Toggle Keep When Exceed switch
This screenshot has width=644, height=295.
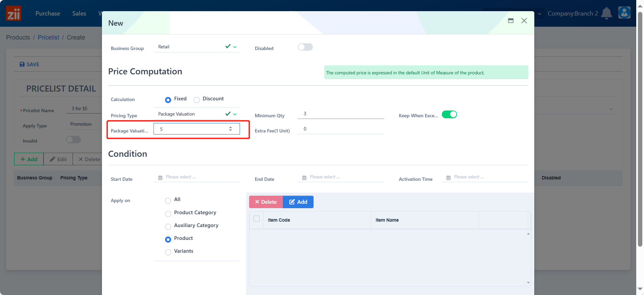[449, 115]
